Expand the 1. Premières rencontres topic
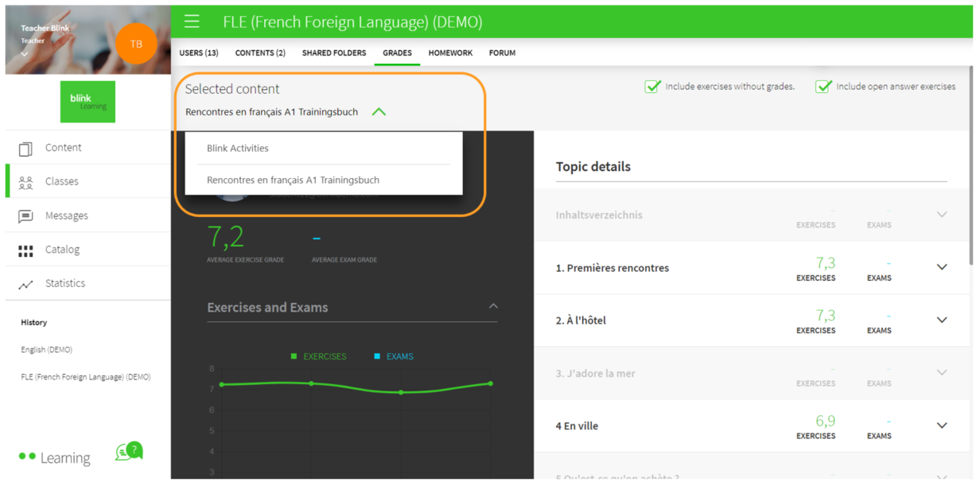Viewport: 980px width, 482px height. coord(942,267)
